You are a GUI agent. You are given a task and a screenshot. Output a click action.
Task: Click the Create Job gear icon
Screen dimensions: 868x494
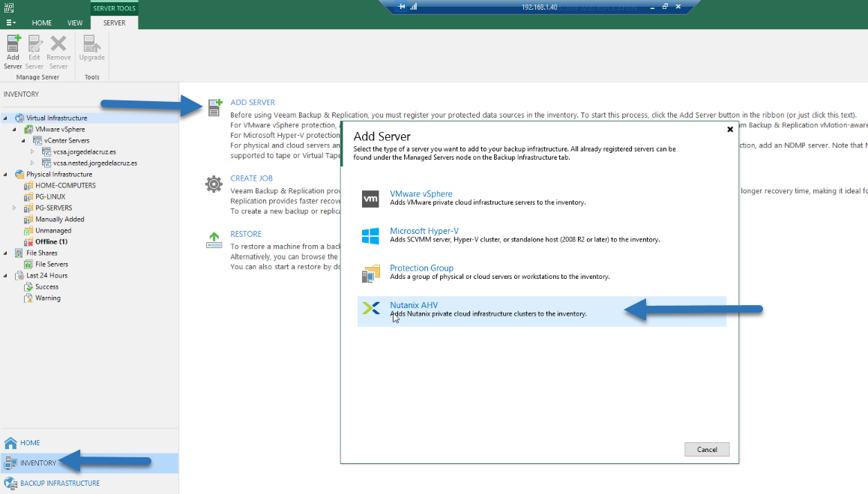[x=214, y=184]
